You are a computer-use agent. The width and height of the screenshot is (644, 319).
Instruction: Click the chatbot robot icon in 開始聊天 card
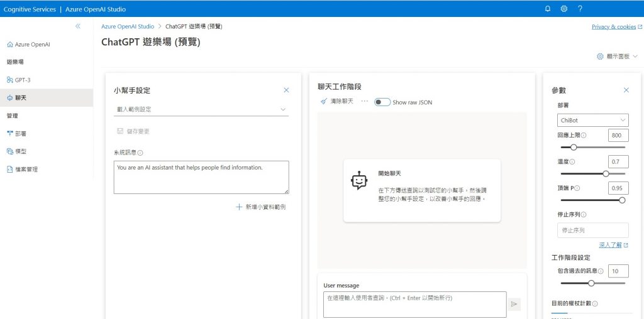click(x=359, y=180)
